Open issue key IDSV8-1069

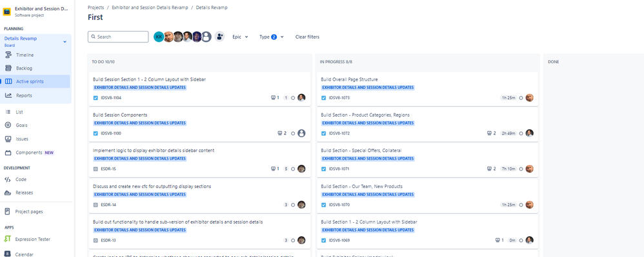pyautogui.click(x=339, y=240)
